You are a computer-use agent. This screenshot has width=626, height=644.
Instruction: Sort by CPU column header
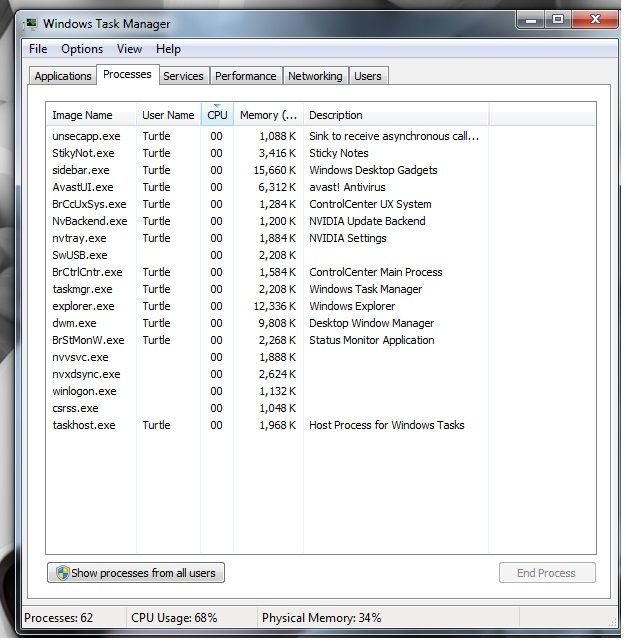pyautogui.click(x=217, y=115)
